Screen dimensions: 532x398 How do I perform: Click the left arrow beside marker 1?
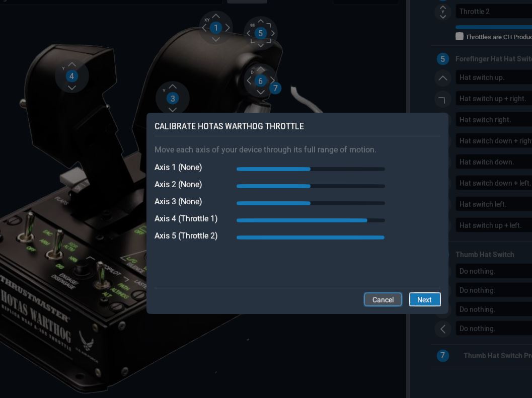204,28
